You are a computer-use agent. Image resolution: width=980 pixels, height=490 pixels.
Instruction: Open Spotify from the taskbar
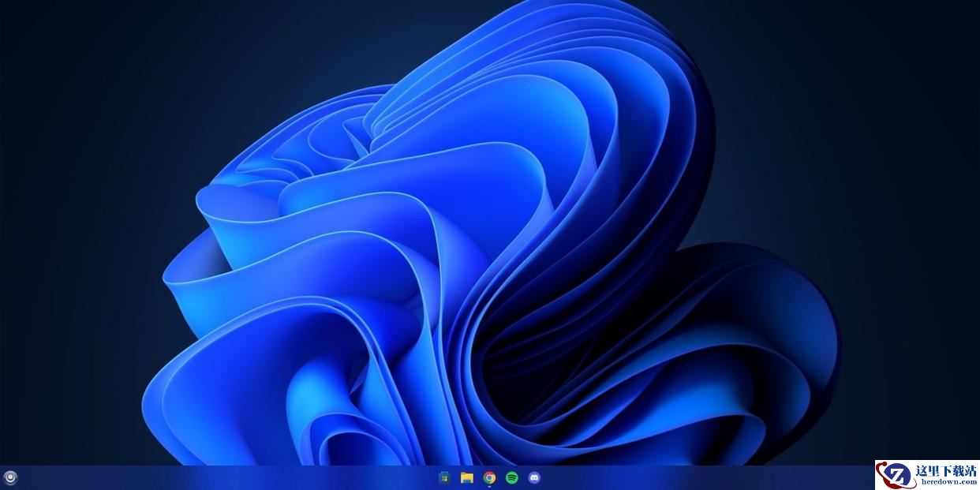[511, 477]
